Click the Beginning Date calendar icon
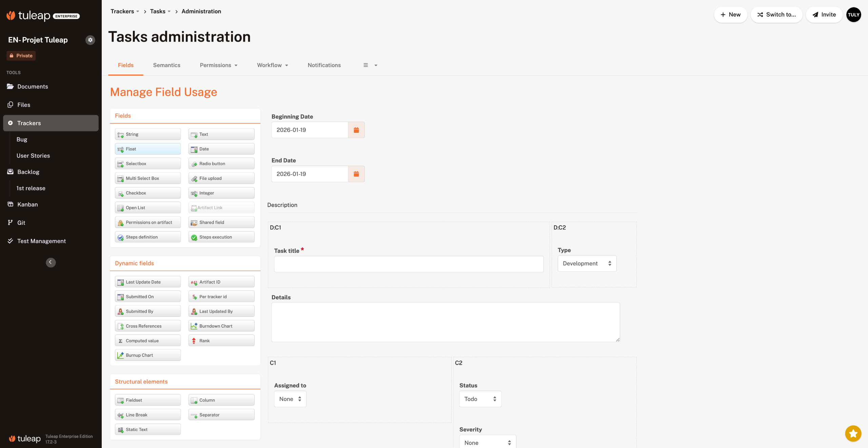Screen dimensions: 868x448 (356, 130)
